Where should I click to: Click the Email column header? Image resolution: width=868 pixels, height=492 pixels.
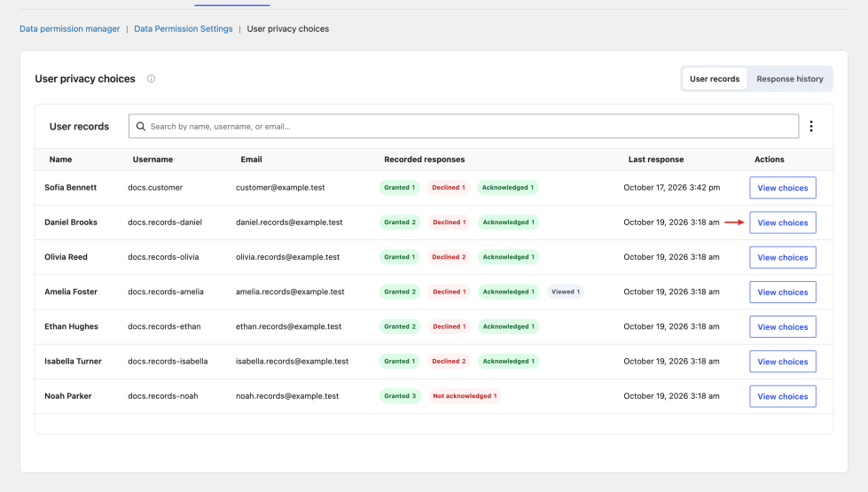251,160
